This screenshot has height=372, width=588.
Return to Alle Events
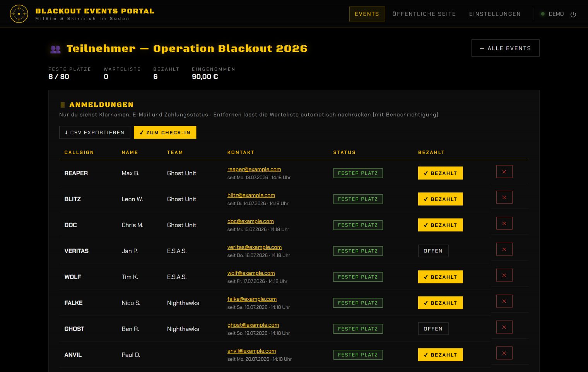(x=505, y=48)
